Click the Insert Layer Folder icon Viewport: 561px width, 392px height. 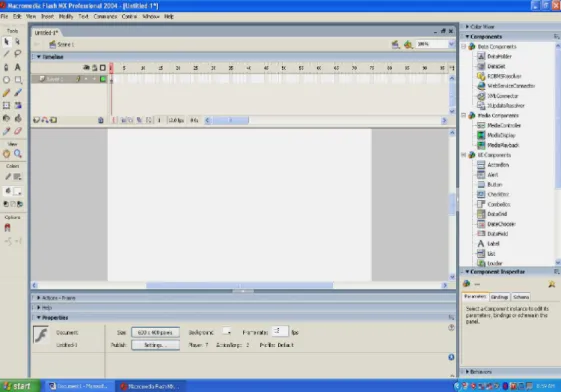click(53, 120)
